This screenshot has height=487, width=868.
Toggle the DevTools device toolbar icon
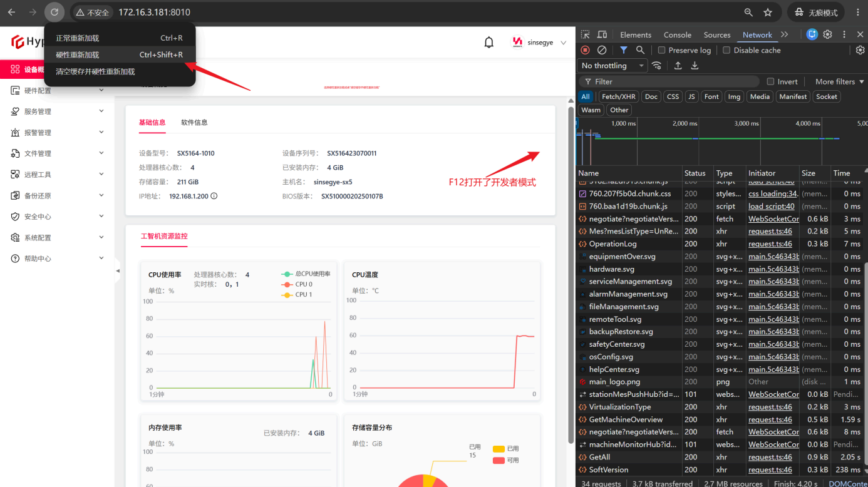click(x=602, y=34)
